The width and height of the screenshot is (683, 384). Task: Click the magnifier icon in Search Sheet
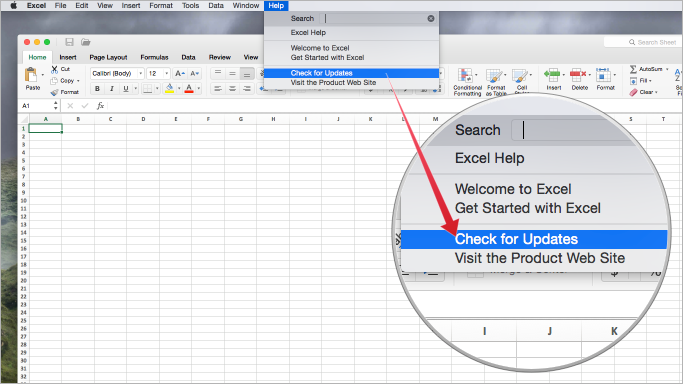tap(632, 42)
